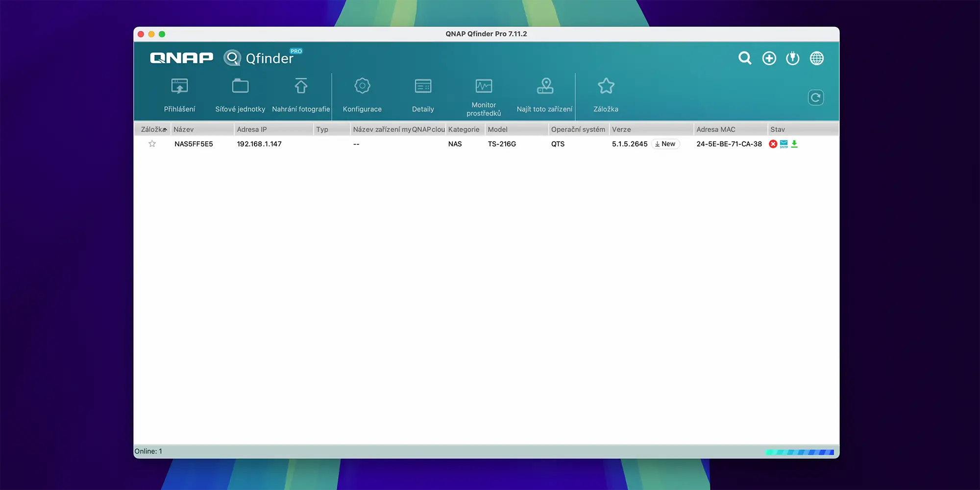
Task: Open the power plug tools icon
Action: pos(793,58)
